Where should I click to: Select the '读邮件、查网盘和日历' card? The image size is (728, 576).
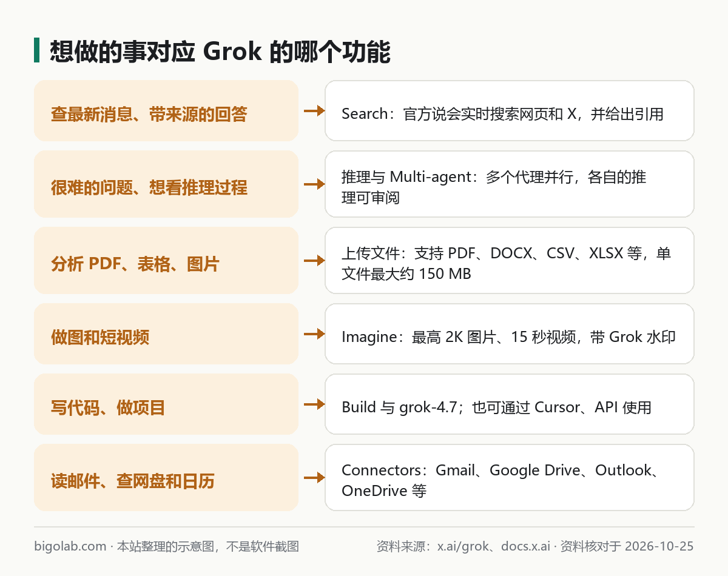pyautogui.click(x=166, y=478)
